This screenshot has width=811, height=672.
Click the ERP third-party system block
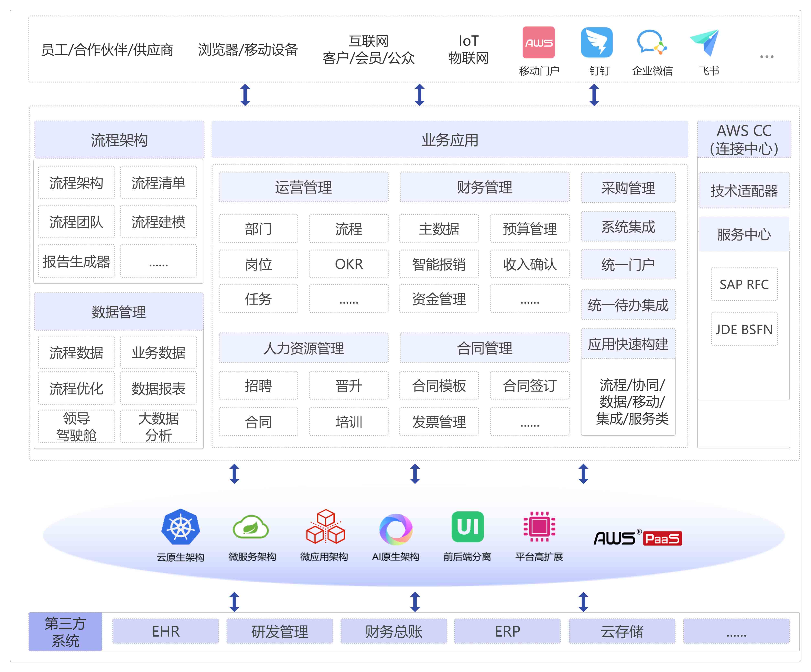(507, 631)
